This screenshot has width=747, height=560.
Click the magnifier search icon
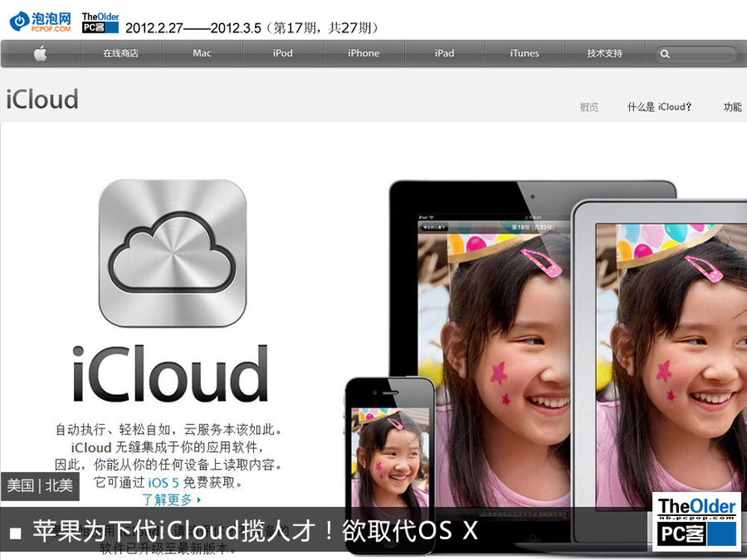tap(665, 55)
